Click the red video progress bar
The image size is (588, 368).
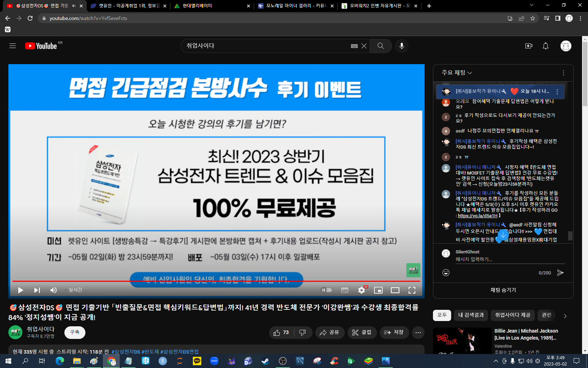[210, 281]
